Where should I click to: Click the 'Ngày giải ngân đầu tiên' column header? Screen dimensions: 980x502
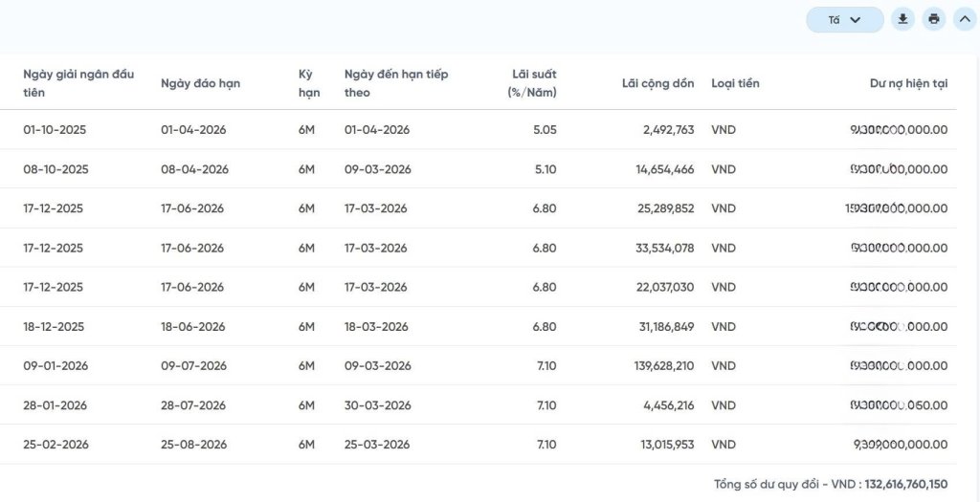tap(78, 83)
